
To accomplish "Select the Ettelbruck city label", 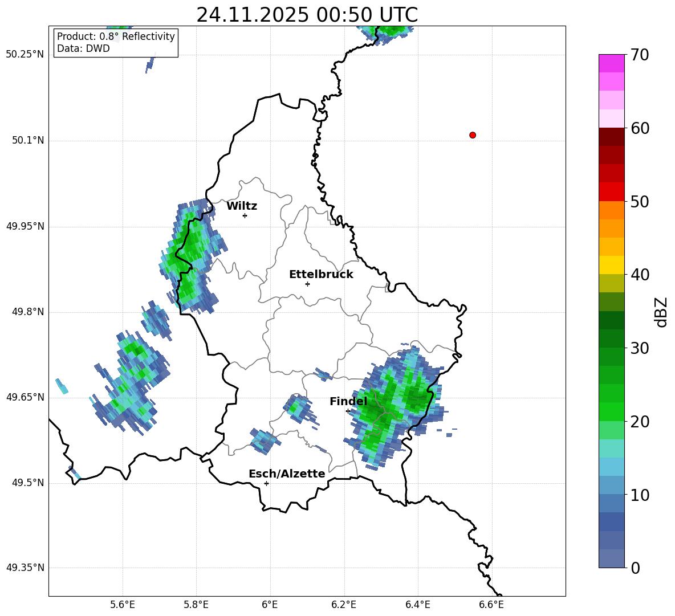I will pos(321,275).
